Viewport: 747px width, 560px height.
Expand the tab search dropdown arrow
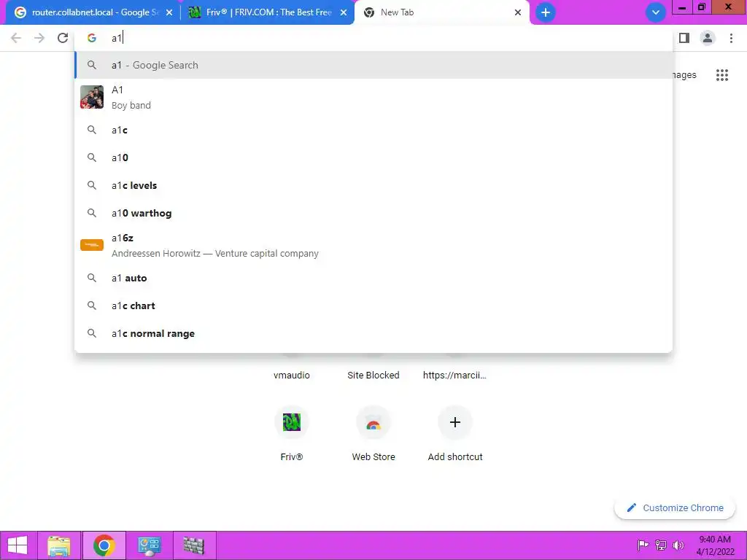(656, 12)
